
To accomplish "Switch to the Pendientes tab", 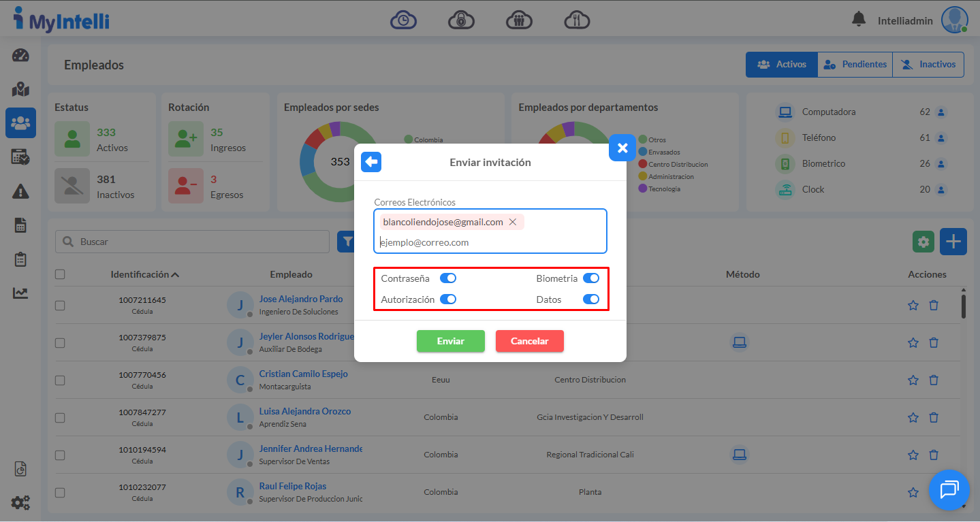I will click(x=855, y=65).
